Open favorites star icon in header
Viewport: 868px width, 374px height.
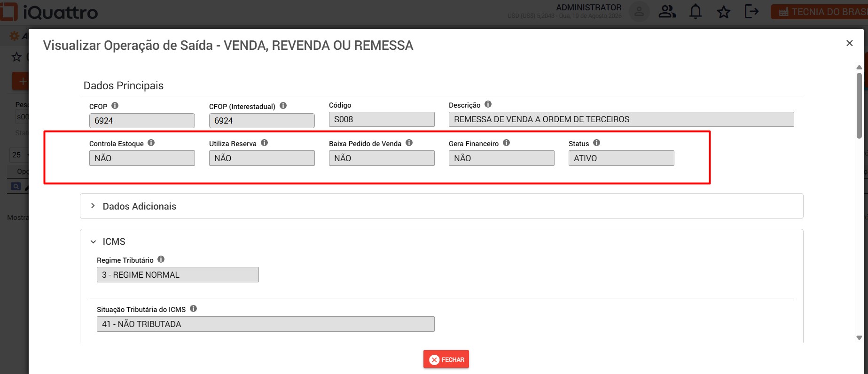click(724, 12)
